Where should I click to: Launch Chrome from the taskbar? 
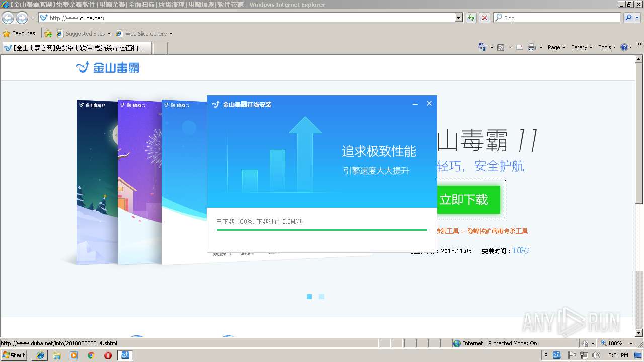coord(91,355)
